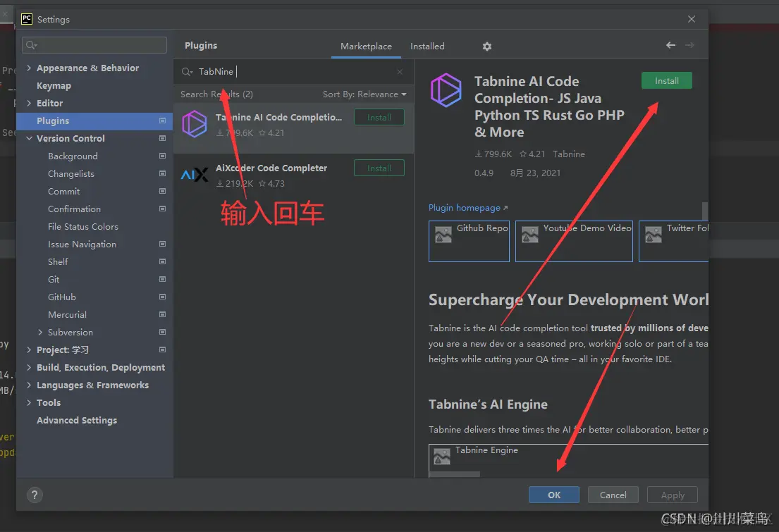Select Git under Version Control
This screenshot has height=532, width=779.
coord(54,279)
